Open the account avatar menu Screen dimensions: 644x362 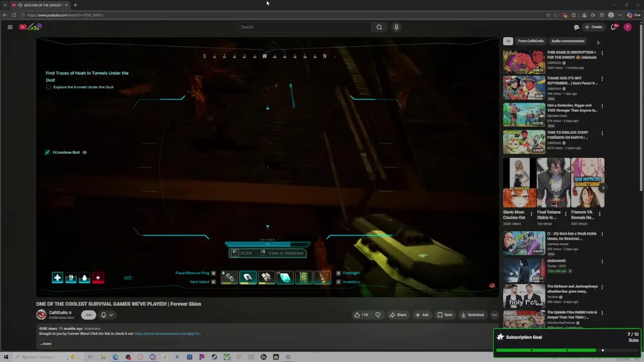coord(627,27)
